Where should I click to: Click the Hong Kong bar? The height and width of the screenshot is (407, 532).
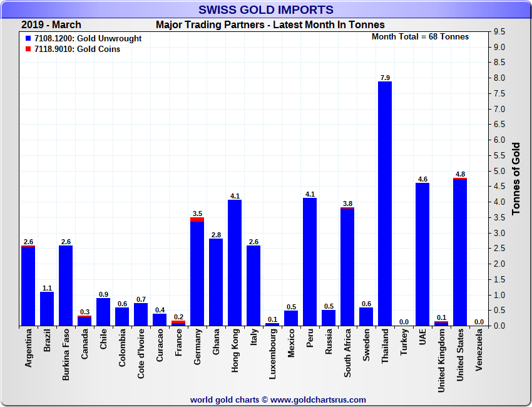235,263
